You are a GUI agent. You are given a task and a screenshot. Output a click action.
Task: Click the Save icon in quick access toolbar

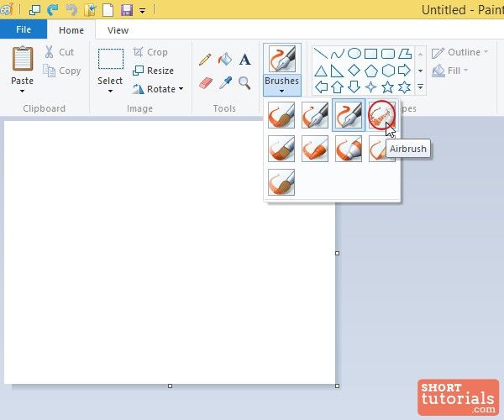127,9
